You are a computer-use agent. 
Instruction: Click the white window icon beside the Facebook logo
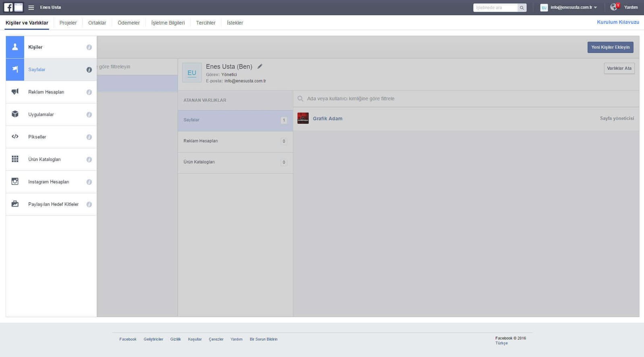tap(19, 7)
